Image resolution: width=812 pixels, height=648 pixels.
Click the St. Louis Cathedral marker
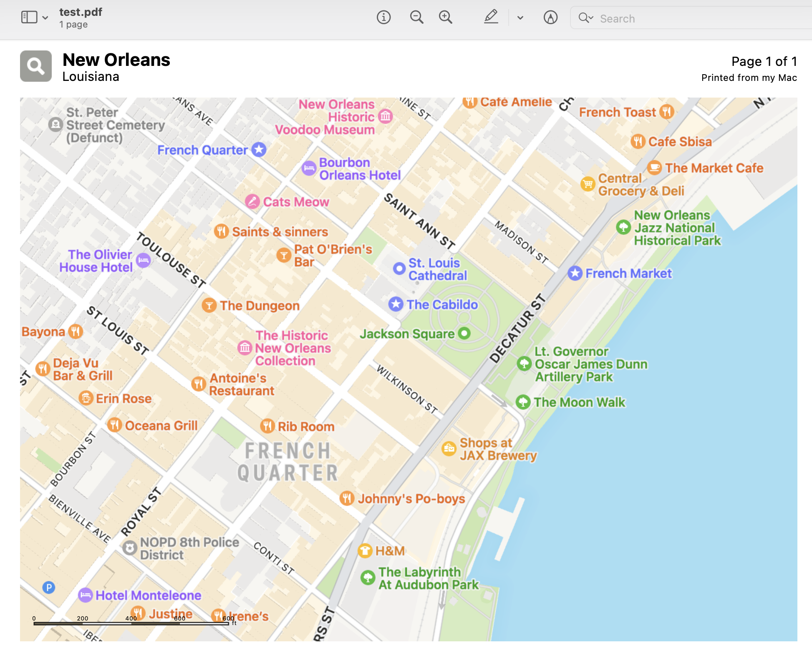pyautogui.click(x=399, y=269)
